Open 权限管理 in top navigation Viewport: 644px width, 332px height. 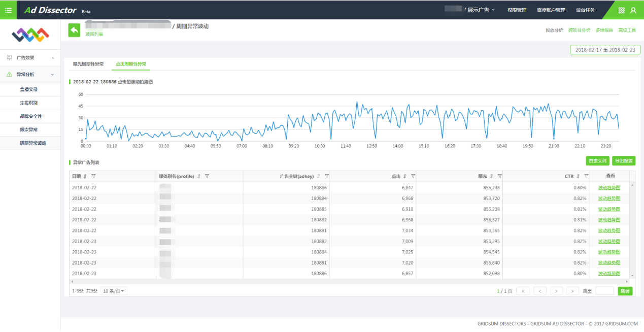coord(517,10)
